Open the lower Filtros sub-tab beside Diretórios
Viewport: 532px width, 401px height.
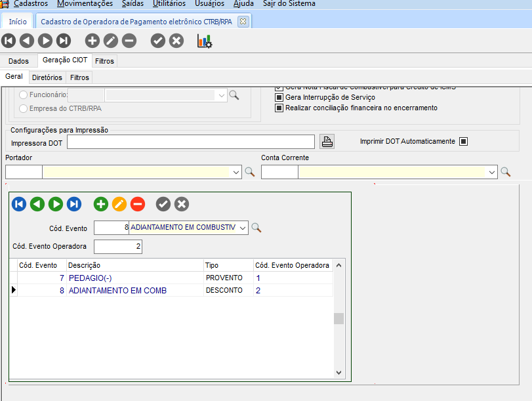(79, 77)
